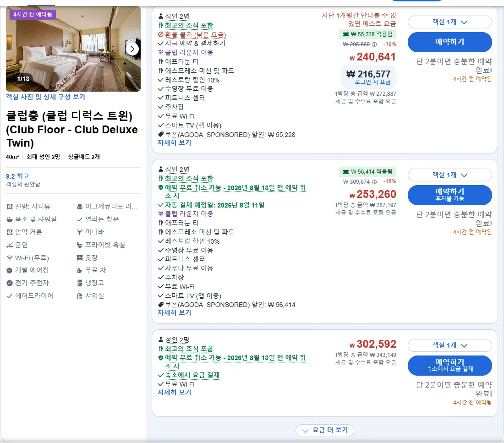Click 최고의 조식 포함 in the ₩240,641 offer
This screenshot has height=443, width=504.
pyautogui.click(x=189, y=25)
